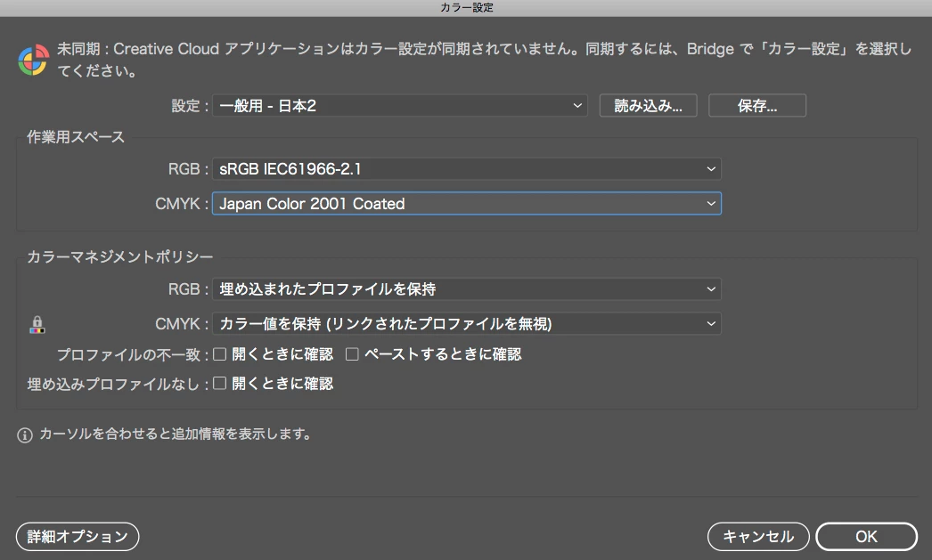Open the working space RGB dropdown
This screenshot has width=932, height=560.
467,168
